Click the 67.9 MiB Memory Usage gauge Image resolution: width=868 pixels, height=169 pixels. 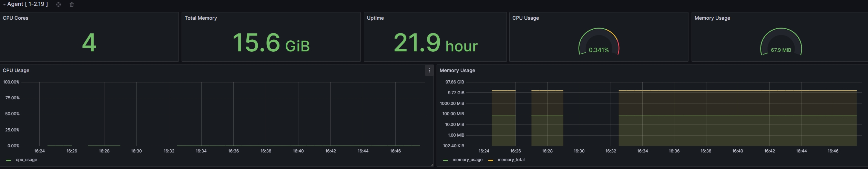pyautogui.click(x=781, y=50)
